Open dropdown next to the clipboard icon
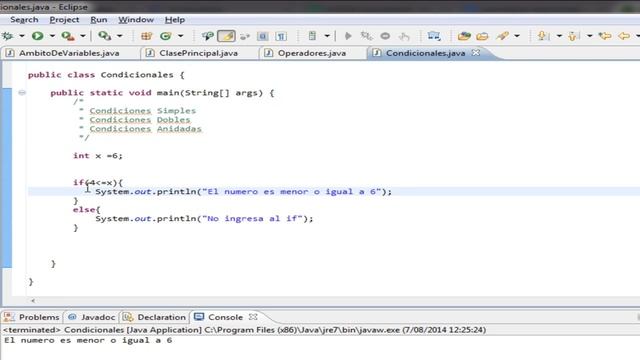Image resolution: width=640 pixels, height=360 pixels. (x=327, y=36)
